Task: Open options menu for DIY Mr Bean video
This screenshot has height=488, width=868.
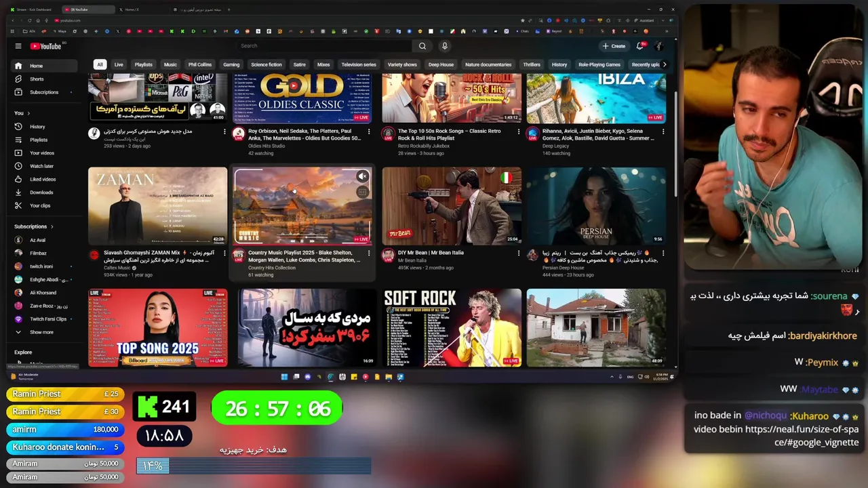Action: [x=519, y=253]
